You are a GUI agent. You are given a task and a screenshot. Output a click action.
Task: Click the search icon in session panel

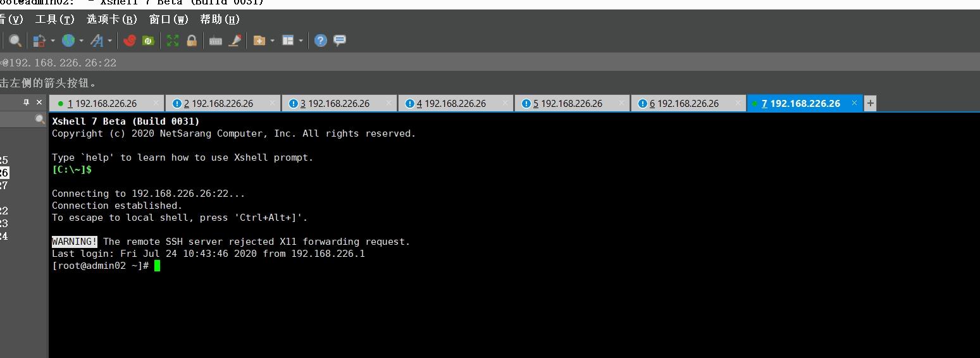[40, 120]
